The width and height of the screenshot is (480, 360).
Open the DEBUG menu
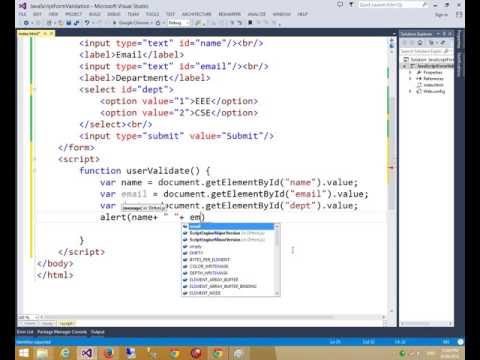[114, 14]
